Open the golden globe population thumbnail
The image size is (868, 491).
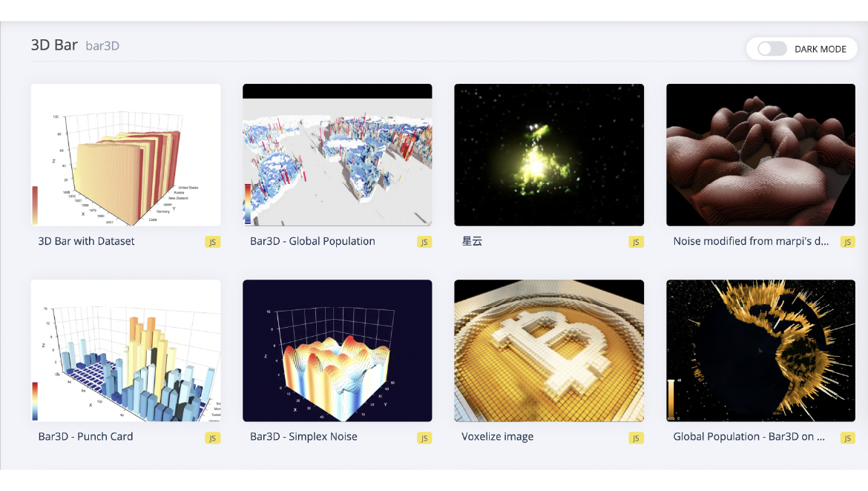(760, 350)
